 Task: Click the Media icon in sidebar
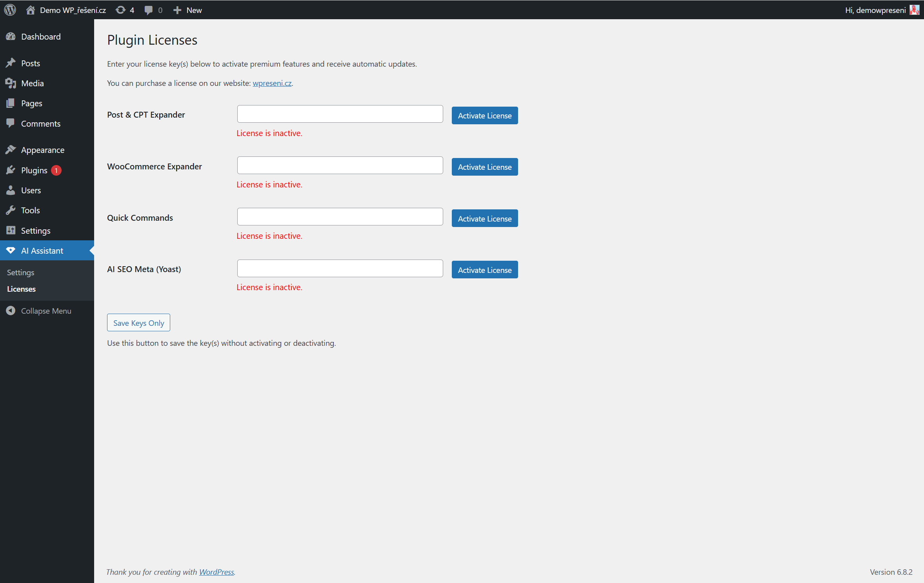tap(11, 83)
